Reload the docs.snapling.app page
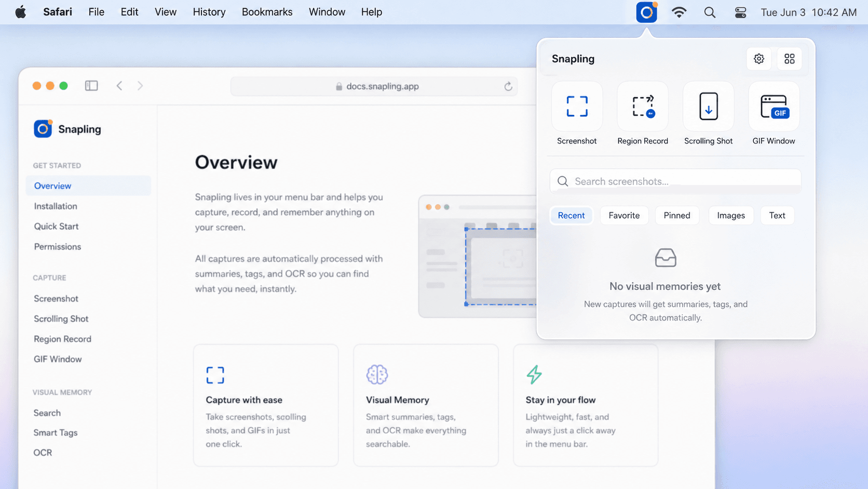 pos(508,86)
